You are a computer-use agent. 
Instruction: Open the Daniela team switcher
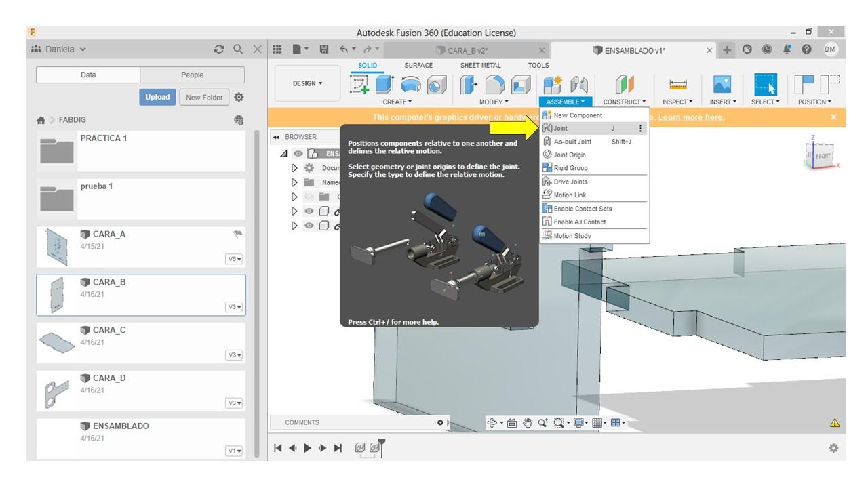tap(59, 49)
